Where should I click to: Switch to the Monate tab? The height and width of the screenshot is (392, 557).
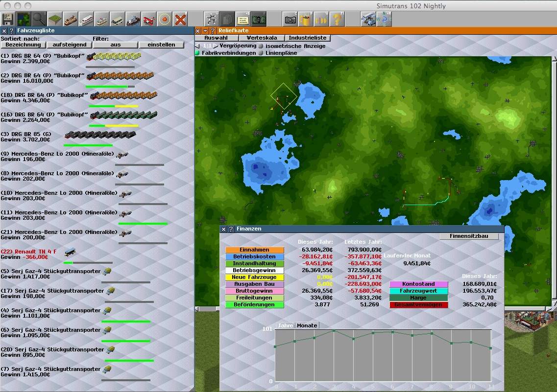[307, 325]
